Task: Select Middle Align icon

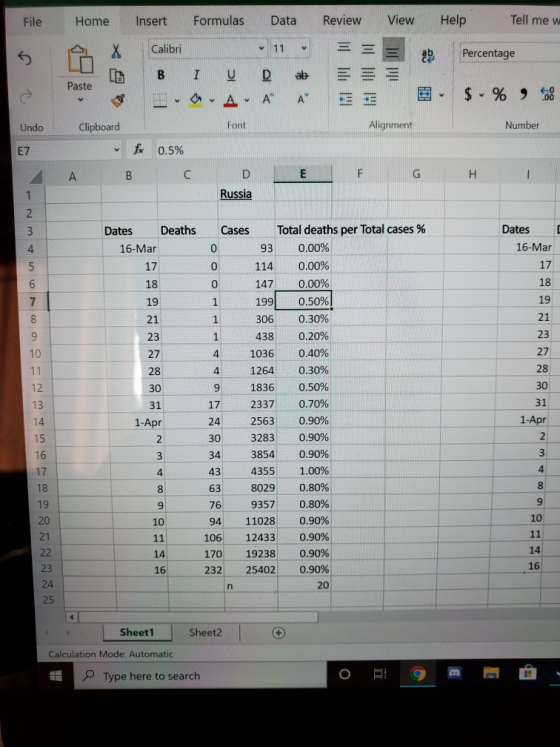Action: (368, 49)
